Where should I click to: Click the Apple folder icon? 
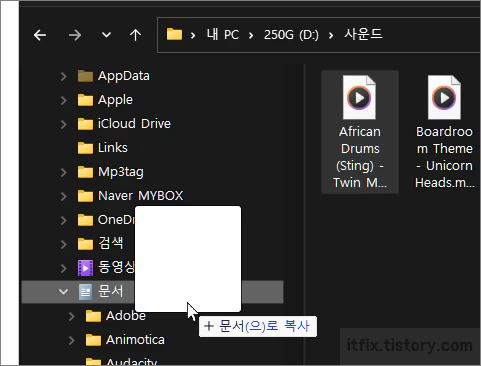click(85, 100)
